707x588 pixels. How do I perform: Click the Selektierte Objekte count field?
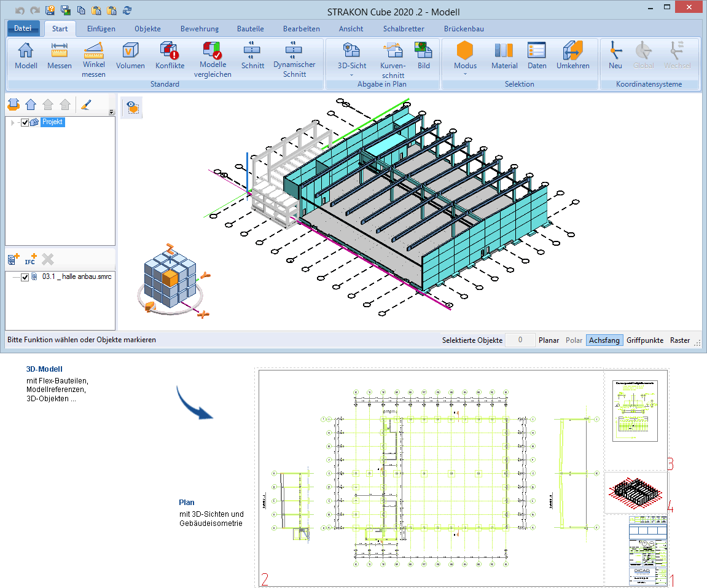(x=520, y=340)
